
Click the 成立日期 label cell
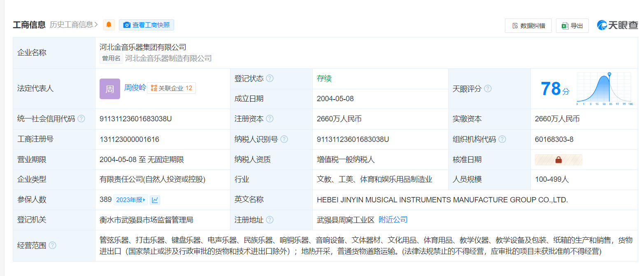(x=272, y=99)
